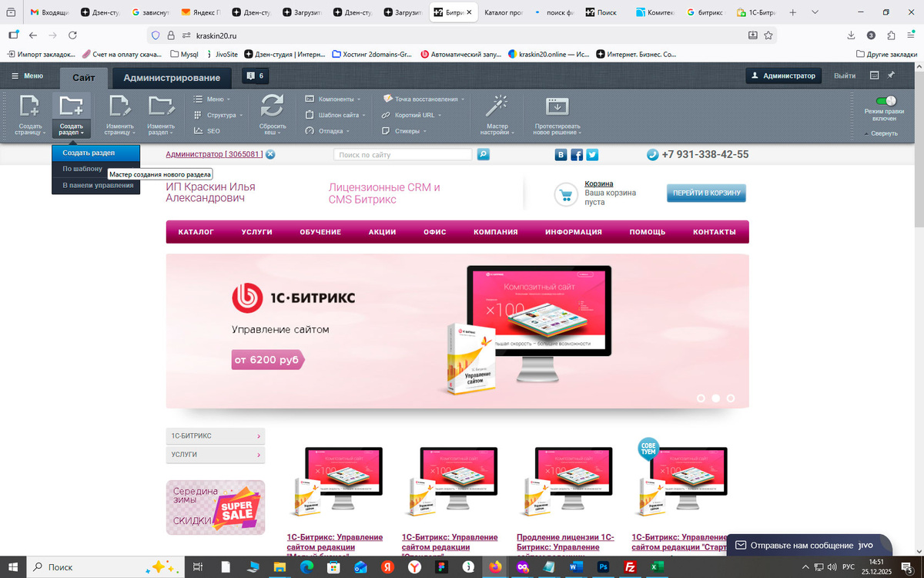Viewport: 924px width, 578px height.
Task: Click the logout X next to Администратор [3065081]
Action: pos(270,154)
